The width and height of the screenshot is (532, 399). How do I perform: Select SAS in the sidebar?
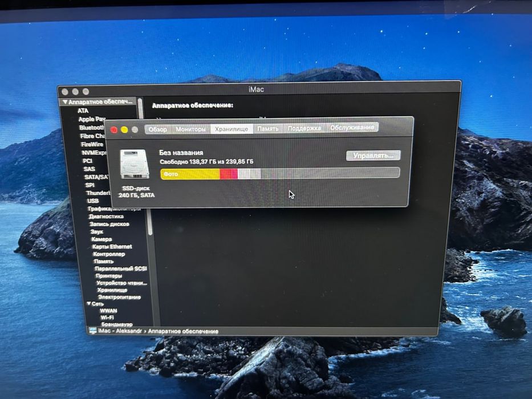[89, 169]
